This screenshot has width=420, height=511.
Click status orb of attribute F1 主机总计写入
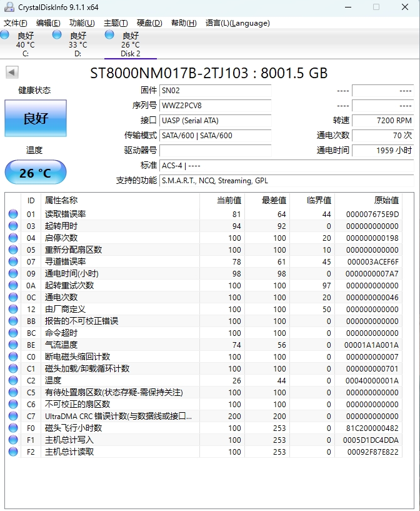pyautogui.click(x=13, y=440)
